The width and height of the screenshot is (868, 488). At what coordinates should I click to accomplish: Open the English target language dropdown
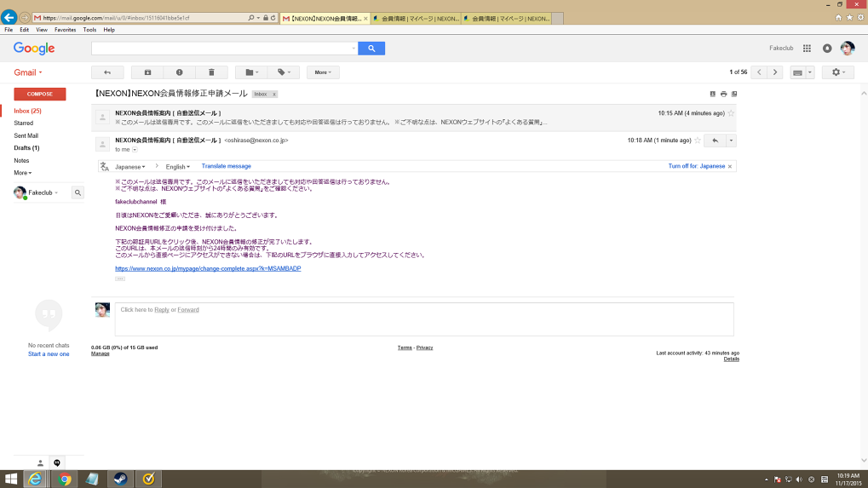(177, 166)
